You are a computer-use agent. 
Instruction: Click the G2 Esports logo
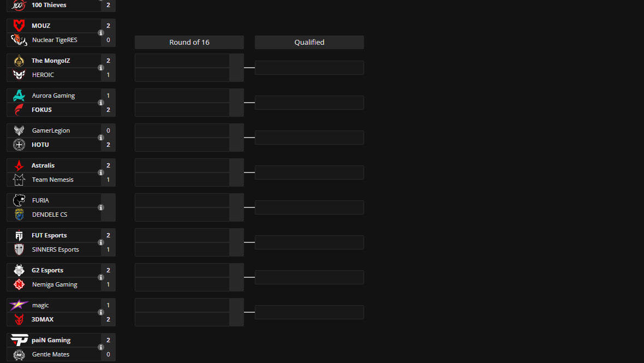point(19,270)
